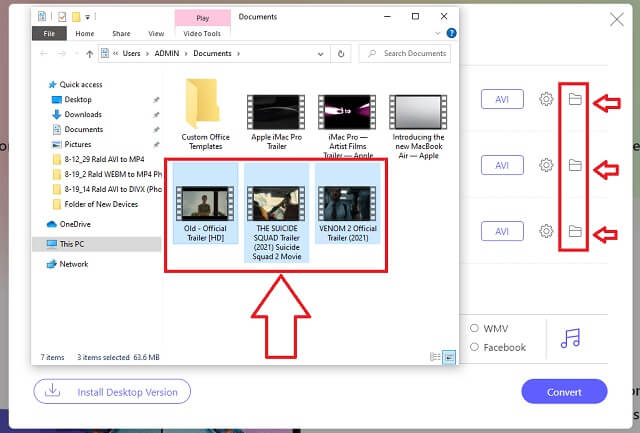This screenshot has width=640, height=433.
Task: Select VENOM 2 Official Trailer video
Action: 347,204
